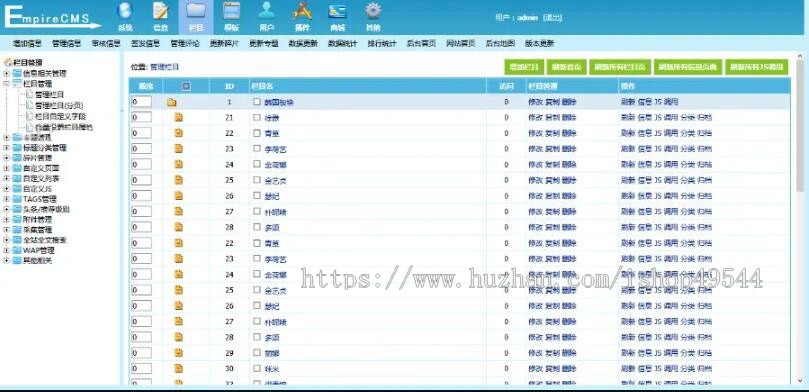The image size is (809, 392).
Task: Click the page icon in row ID 21
Action: tap(179, 118)
